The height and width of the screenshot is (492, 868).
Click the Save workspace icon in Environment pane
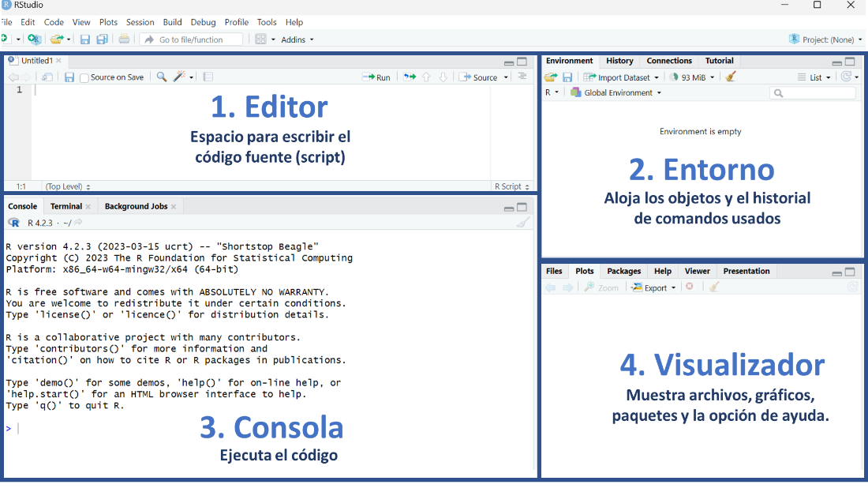tap(567, 77)
